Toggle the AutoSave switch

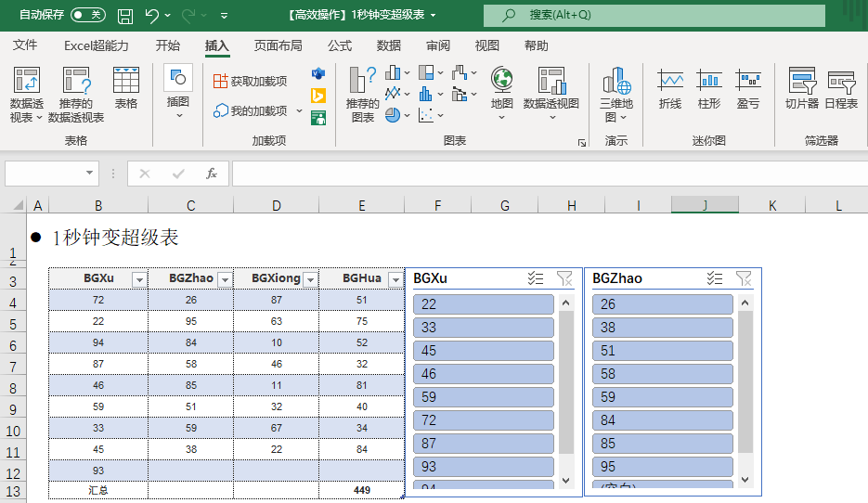click(x=88, y=15)
